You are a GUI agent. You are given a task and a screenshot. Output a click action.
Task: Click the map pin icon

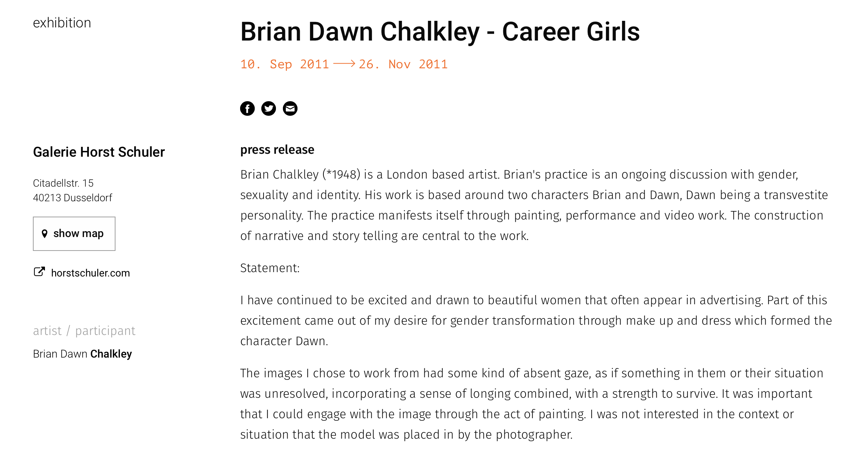coord(45,234)
